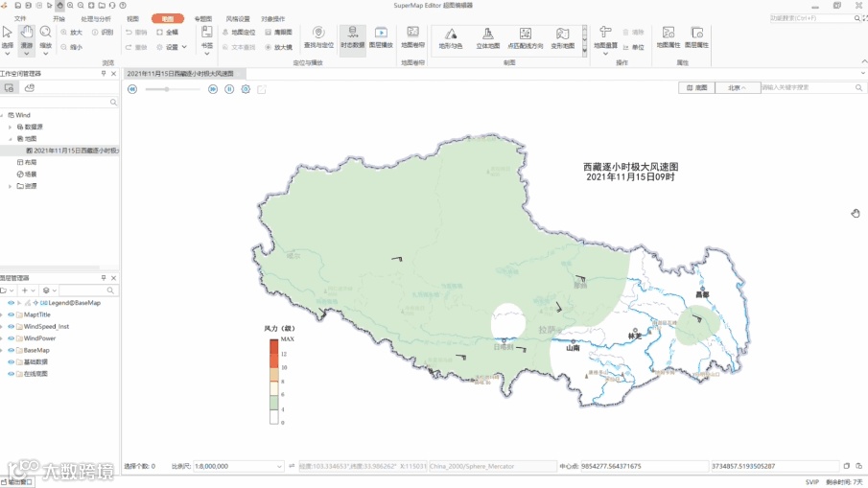Expand the 数据源 datasource node
Screen dimensions: 868x488
(x=10, y=127)
